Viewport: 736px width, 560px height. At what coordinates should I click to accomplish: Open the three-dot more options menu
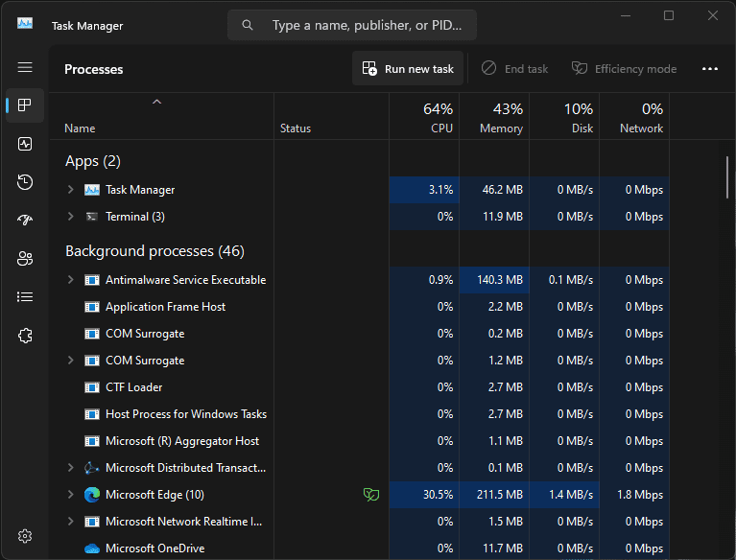click(710, 69)
